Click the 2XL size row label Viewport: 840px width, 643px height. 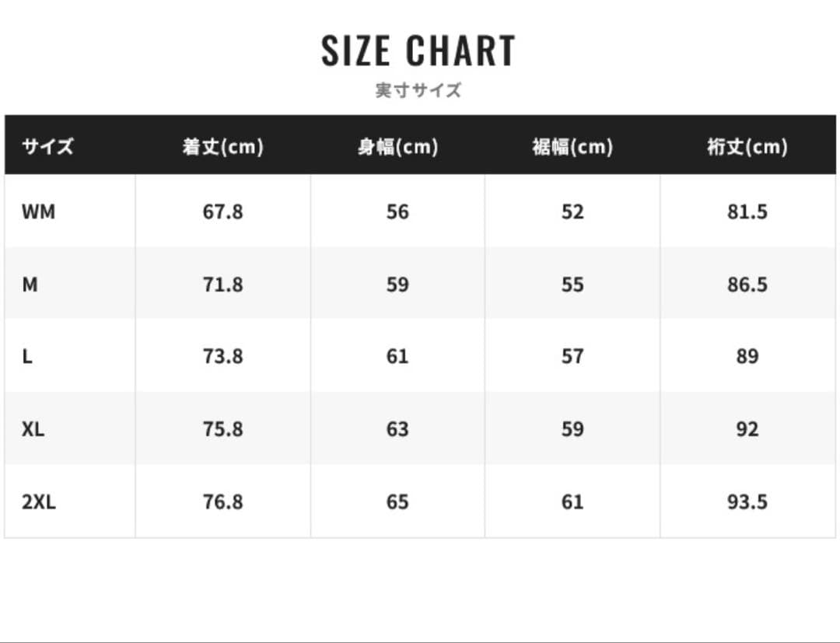pyautogui.click(x=39, y=502)
